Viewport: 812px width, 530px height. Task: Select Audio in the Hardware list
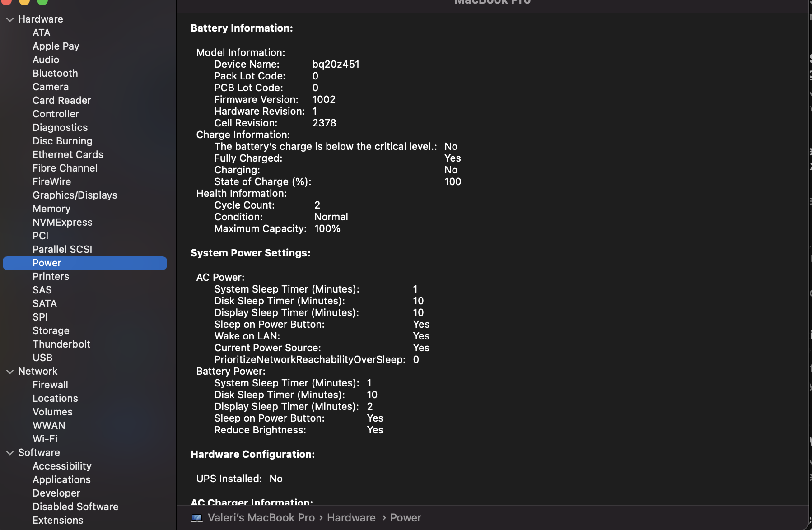[46, 60]
